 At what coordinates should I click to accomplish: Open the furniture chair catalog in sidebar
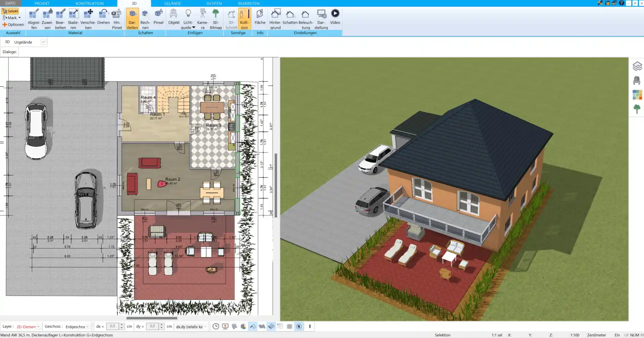(x=637, y=81)
